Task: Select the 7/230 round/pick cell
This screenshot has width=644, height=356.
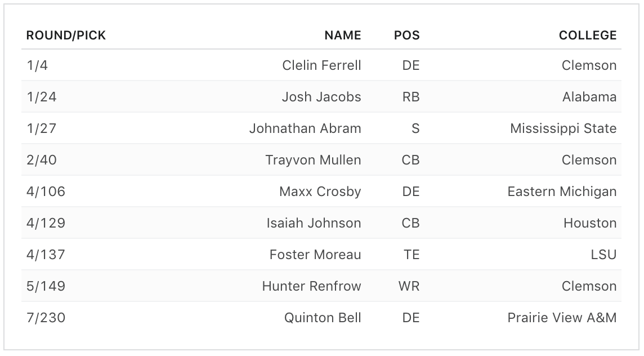Action: tap(46, 318)
